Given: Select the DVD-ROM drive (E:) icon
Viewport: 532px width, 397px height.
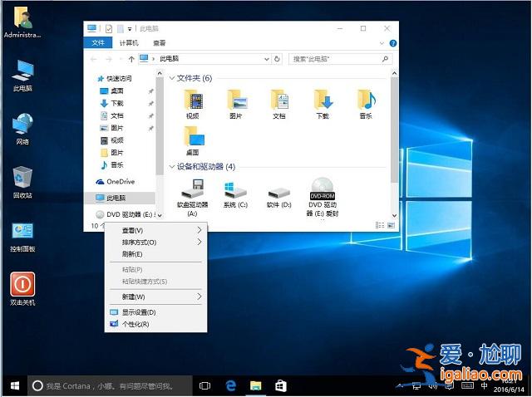Looking at the screenshot, I should [x=323, y=189].
